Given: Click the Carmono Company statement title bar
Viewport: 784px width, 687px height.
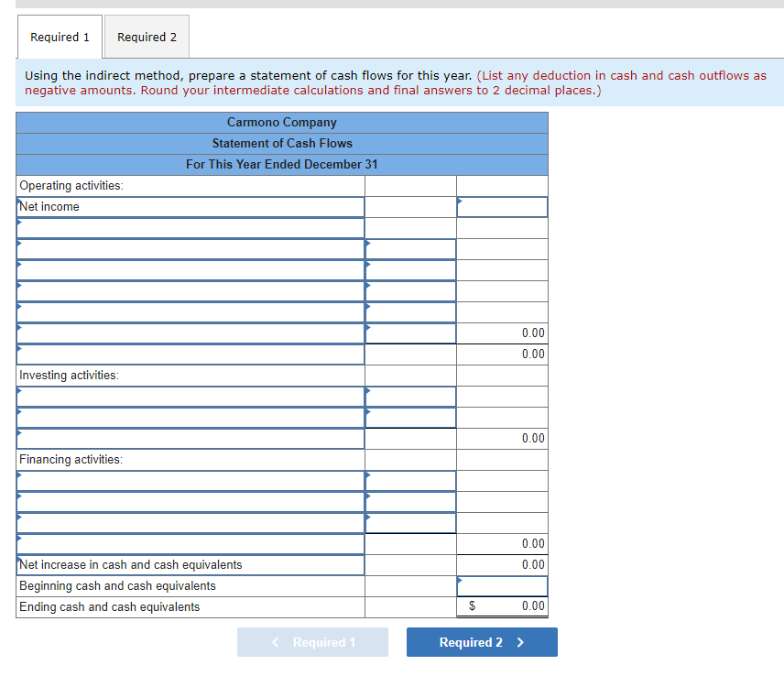Looking at the screenshot, I should (x=281, y=122).
